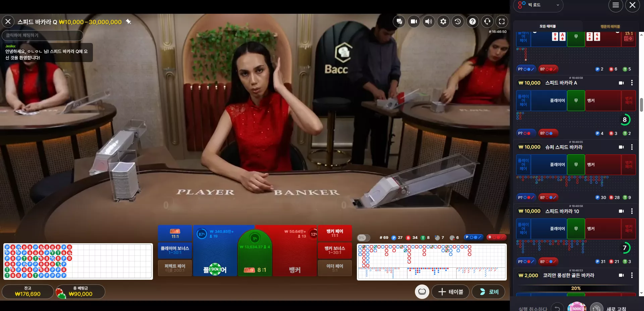The width and height of the screenshot is (644, 311).
Task: Click the favorite star beside the bet limits
Action: pos(128,22)
